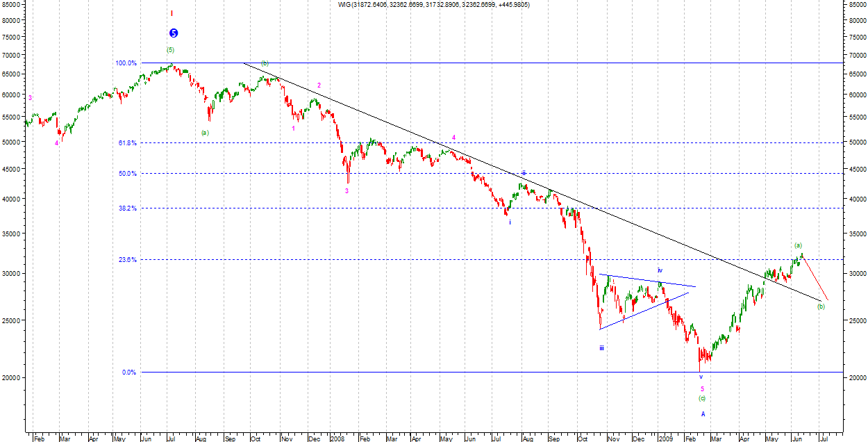Select the 61.8% Fibonacci retracement label
Viewport: 868px width, 442px height.
(127, 143)
